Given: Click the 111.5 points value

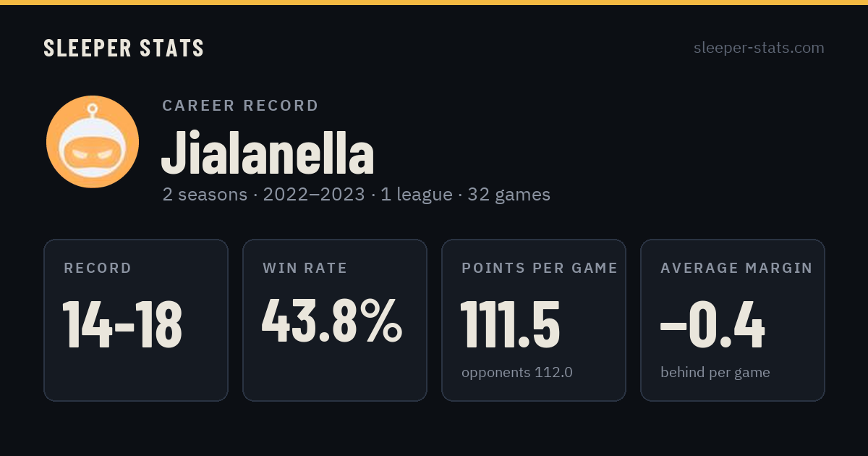Looking at the screenshot, I should pos(511,324).
